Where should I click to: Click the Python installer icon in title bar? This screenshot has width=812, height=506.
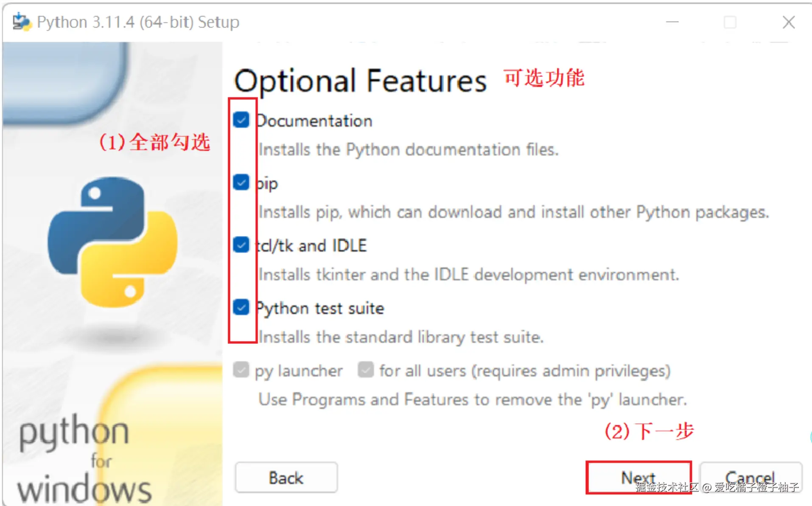pyautogui.click(x=22, y=22)
